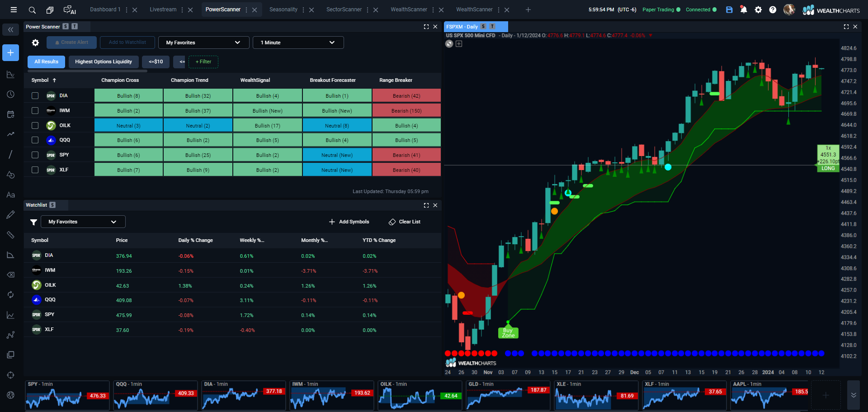Click the watchlist filter funnel icon
This screenshot has width=868, height=412.
[x=33, y=222]
